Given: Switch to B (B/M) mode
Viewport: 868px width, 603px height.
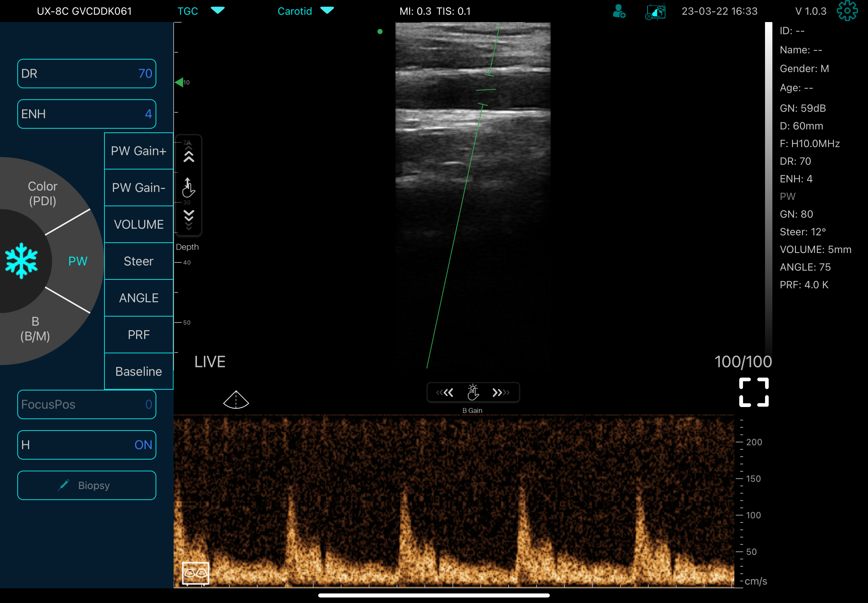Looking at the screenshot, I should point(35,329).
